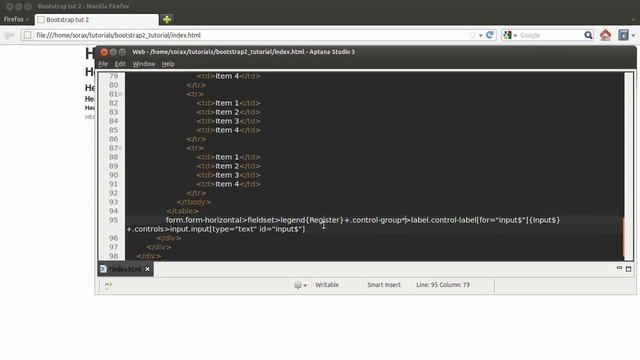Click the Firefox home icon
The width and height of the screenshot is (640, 360).
click(605, 35)
